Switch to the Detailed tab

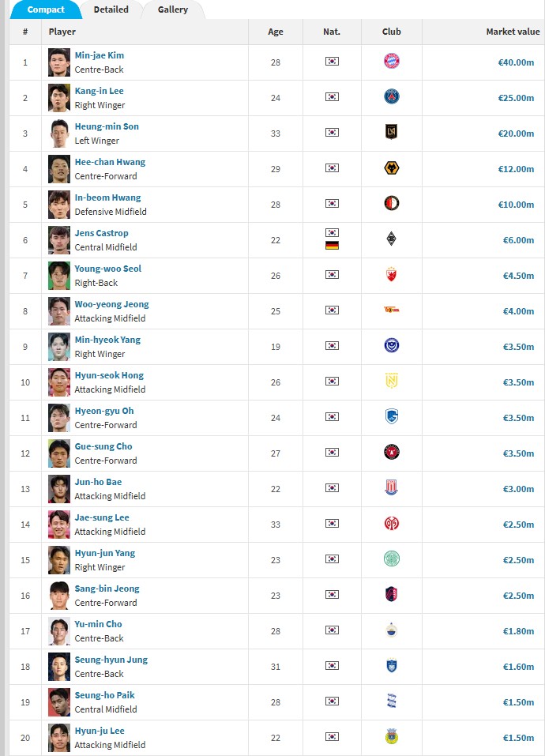coord(111,9)
